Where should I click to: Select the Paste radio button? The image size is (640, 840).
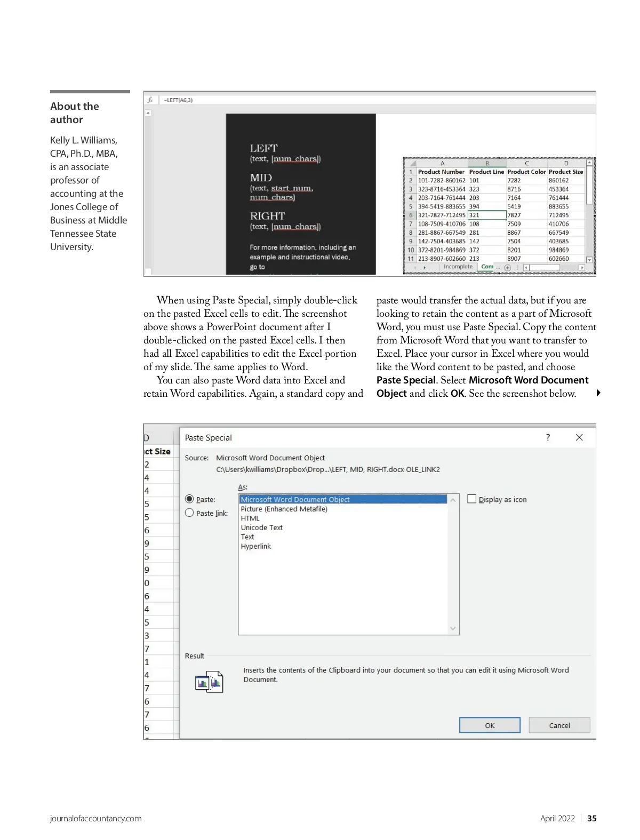[189, 499]
